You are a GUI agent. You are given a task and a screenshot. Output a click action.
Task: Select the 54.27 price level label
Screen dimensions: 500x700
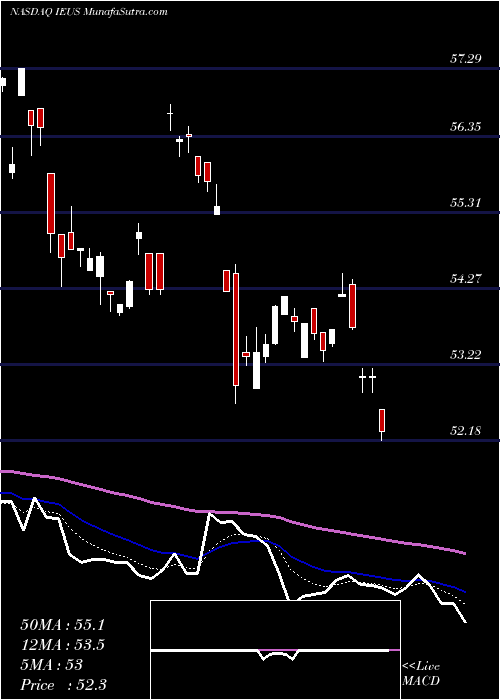coord(465,279)
